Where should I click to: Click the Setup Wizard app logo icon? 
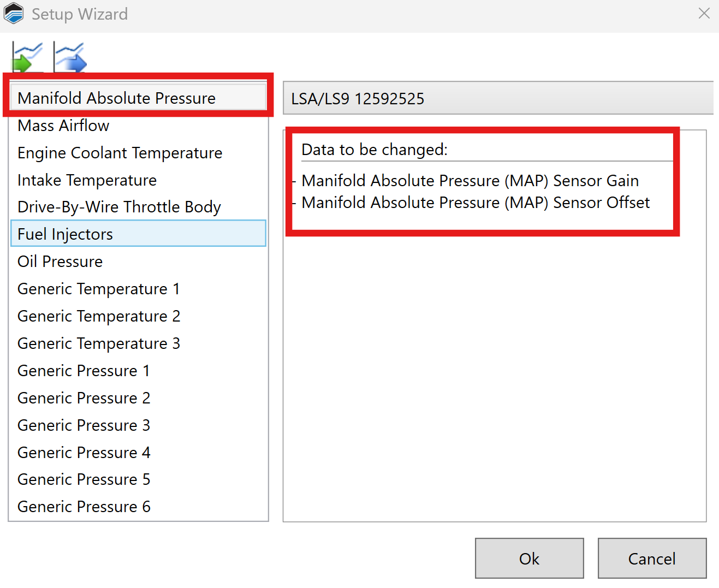[x=14, y=14]
